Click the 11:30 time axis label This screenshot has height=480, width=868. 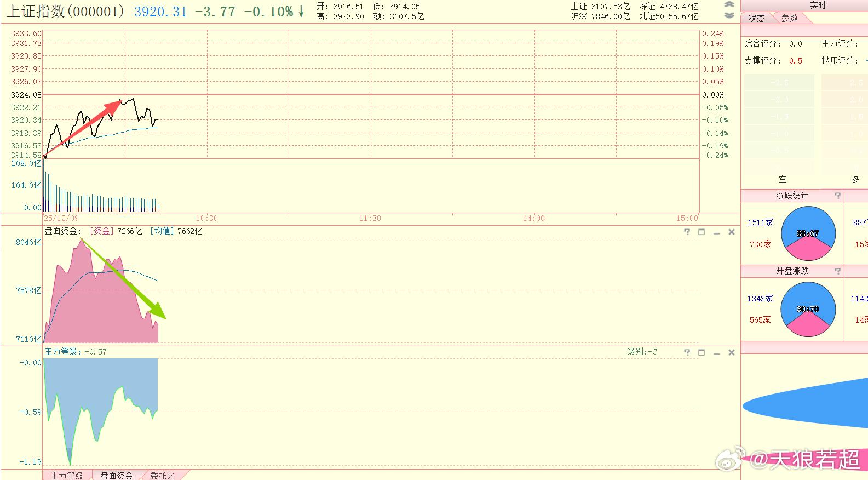[x=370, y=218]
